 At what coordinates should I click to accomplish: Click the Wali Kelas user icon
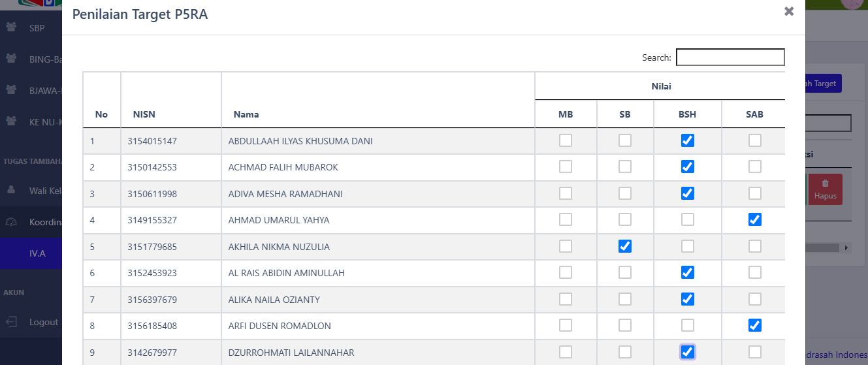point(11,190)
